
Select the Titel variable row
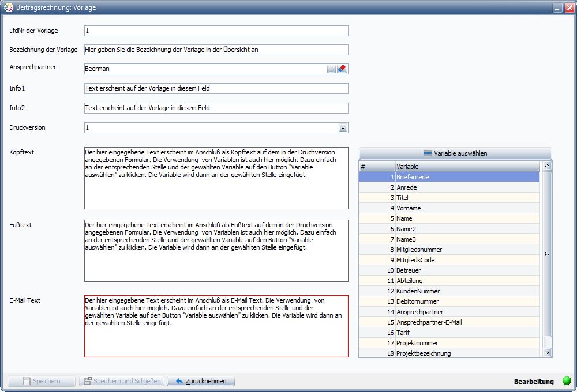[x=449, y=198]
